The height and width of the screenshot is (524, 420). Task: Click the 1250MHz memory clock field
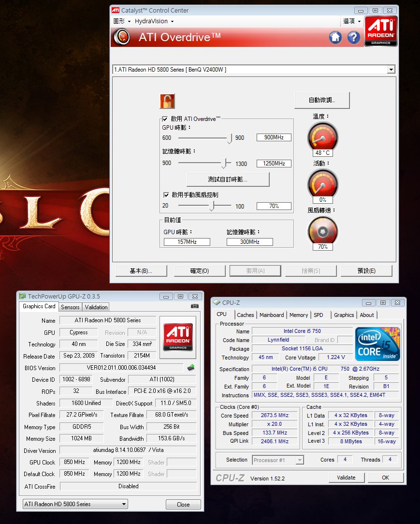click(274, 164)
